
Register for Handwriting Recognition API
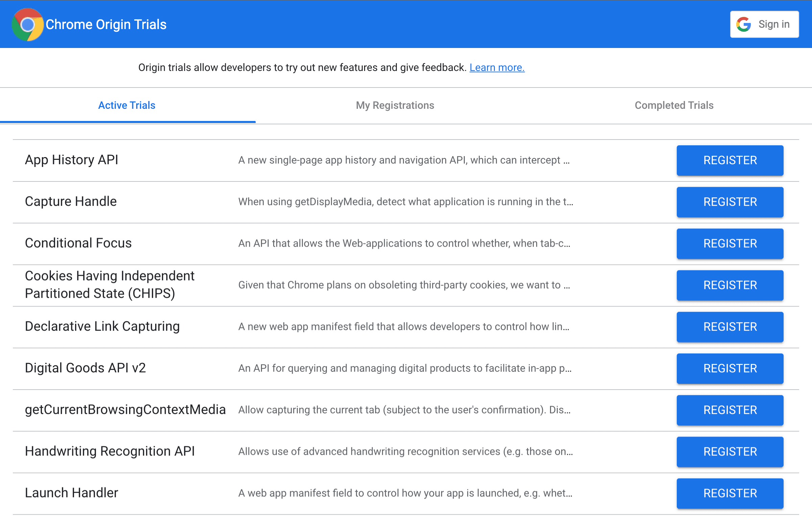pyautogui.click(x=729, y=451)
